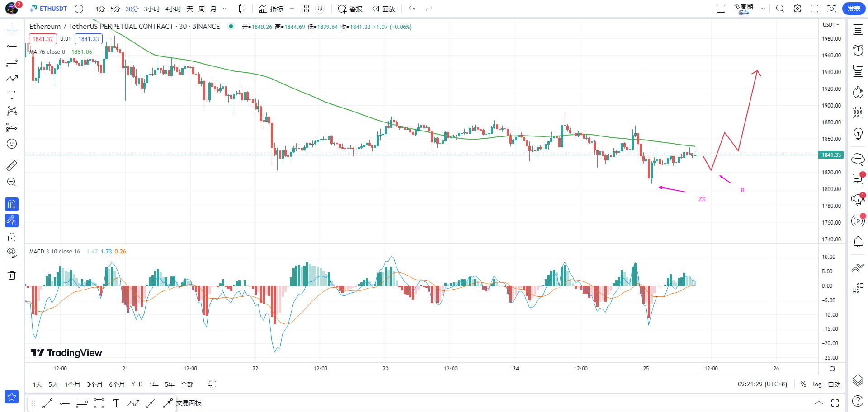Remove drawings with trash icon

(12, 275)
